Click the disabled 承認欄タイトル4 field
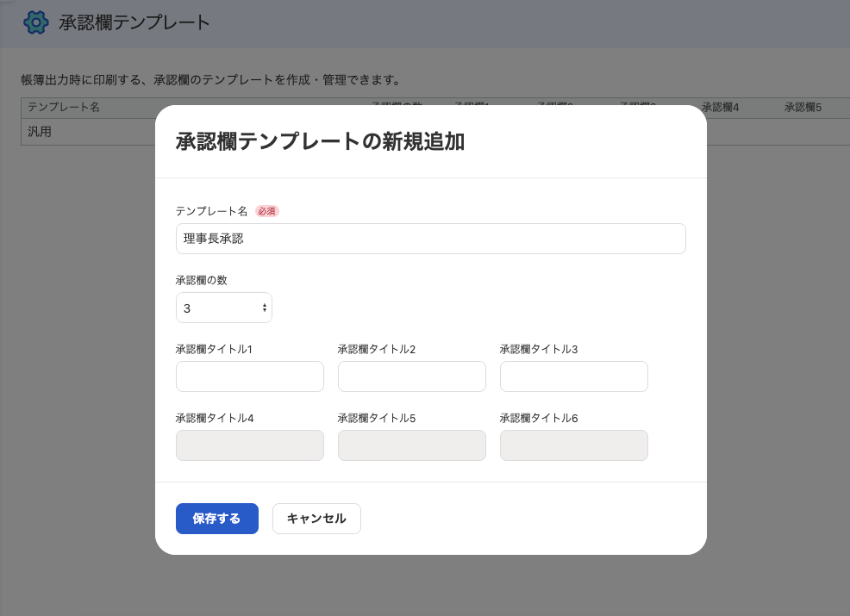The image size is (850, 616). click(250, 445)
